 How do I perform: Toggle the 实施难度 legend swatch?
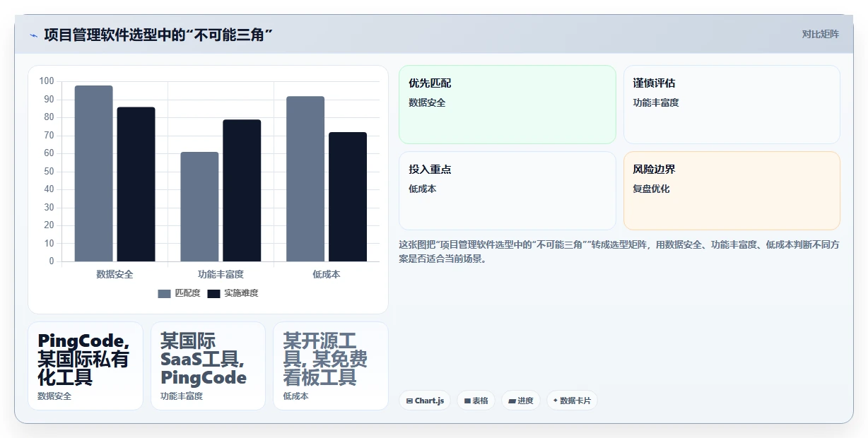tap(213, 293)
